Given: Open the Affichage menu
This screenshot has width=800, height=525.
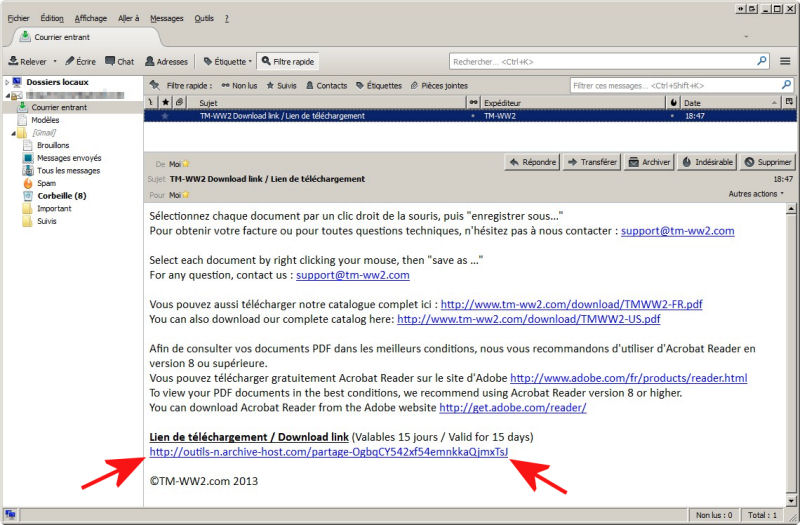Looking at the screenshot, I should click(90, 18).
